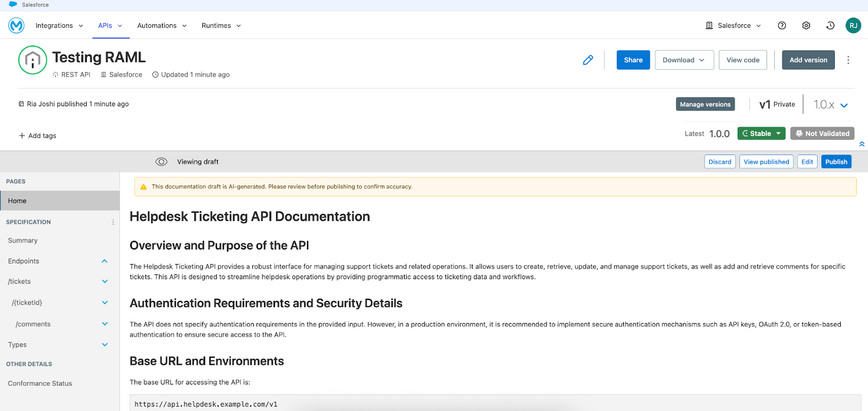Publish the documentation draft
The width and height of the screenshot is (868, 411).
(x=836, y=162)
